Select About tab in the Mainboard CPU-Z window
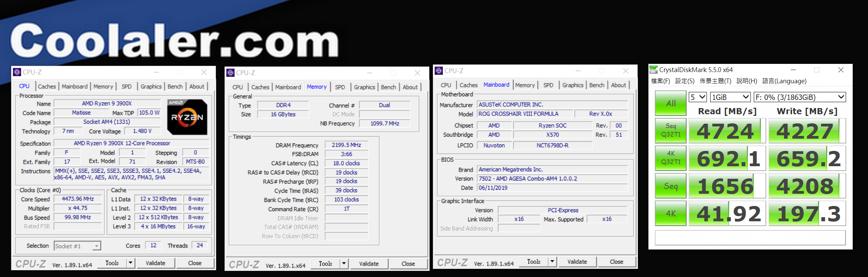Viewport: 868px width, 277px height. (618, 85)
